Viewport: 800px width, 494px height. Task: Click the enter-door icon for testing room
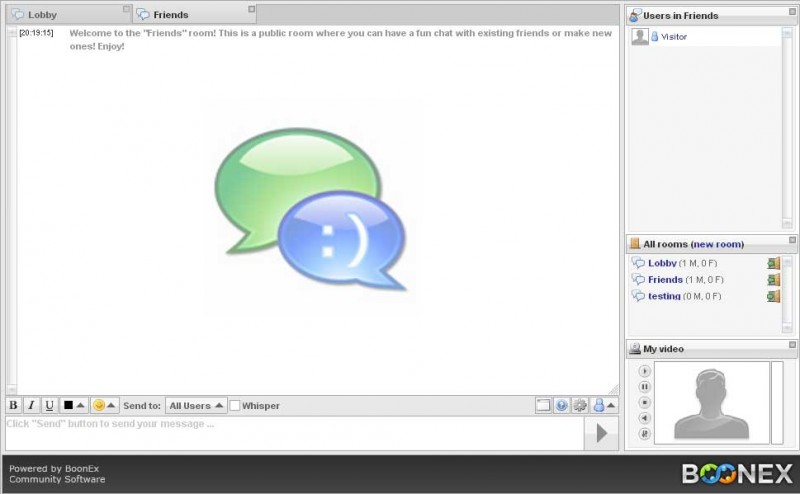pyautogui.click(x=773, y=296)
